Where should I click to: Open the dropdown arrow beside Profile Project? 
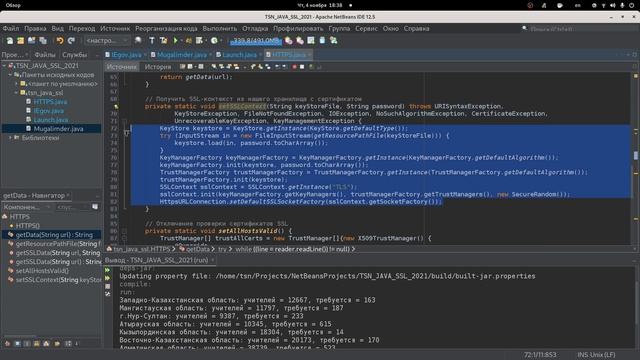point(206,40)
